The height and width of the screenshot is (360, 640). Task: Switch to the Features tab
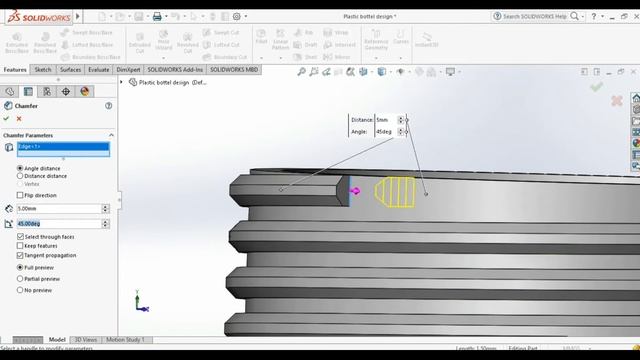(15, 70)
